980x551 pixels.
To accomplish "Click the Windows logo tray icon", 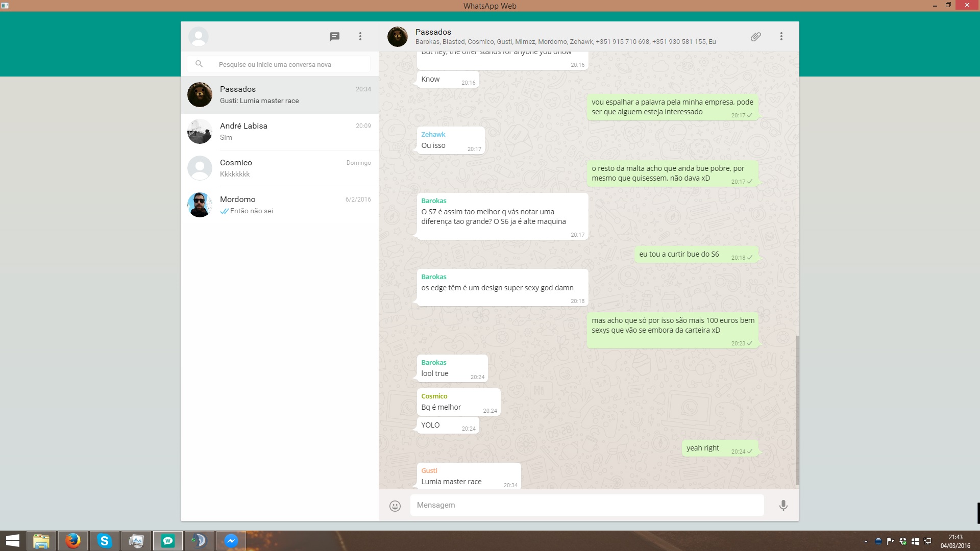I will 915,541.
